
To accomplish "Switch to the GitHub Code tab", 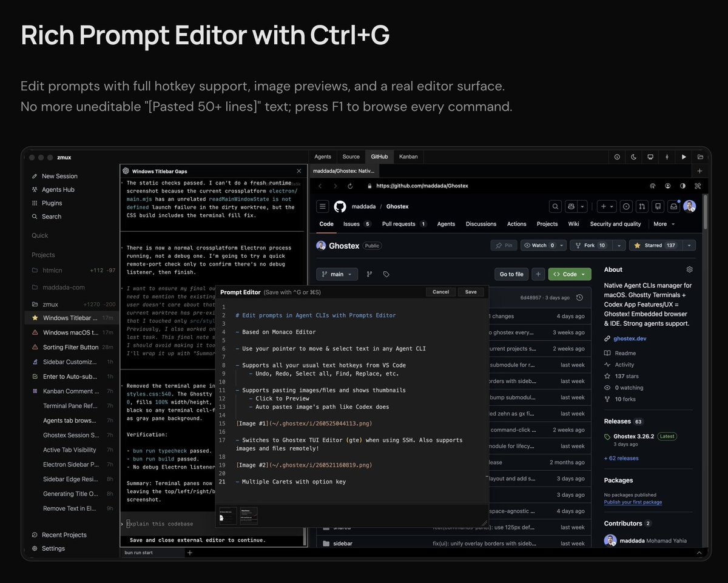I will pyautogui.click(x=326, y=224).
